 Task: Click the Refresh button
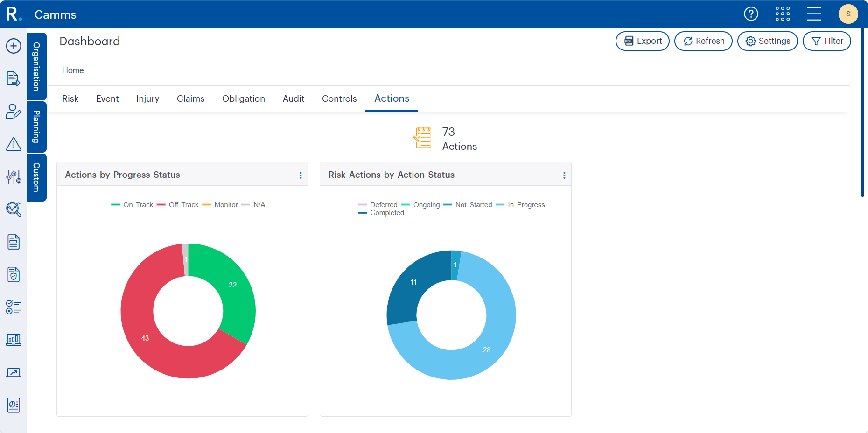pos(703,41)
